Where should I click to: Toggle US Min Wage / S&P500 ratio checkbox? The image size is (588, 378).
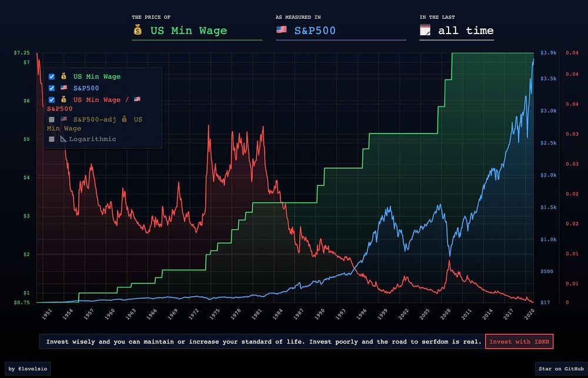(52, 100)
